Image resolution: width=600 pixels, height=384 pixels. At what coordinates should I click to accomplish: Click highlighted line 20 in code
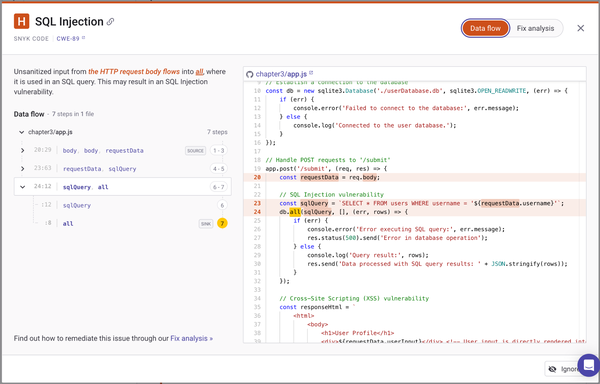[x=414, y=177]
